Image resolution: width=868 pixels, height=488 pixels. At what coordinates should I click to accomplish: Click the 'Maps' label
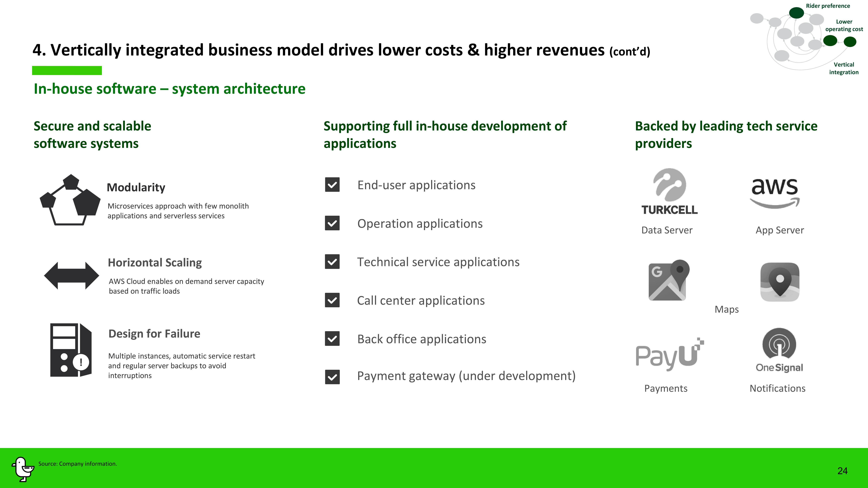pyautogui.click(x=726, y=310)
